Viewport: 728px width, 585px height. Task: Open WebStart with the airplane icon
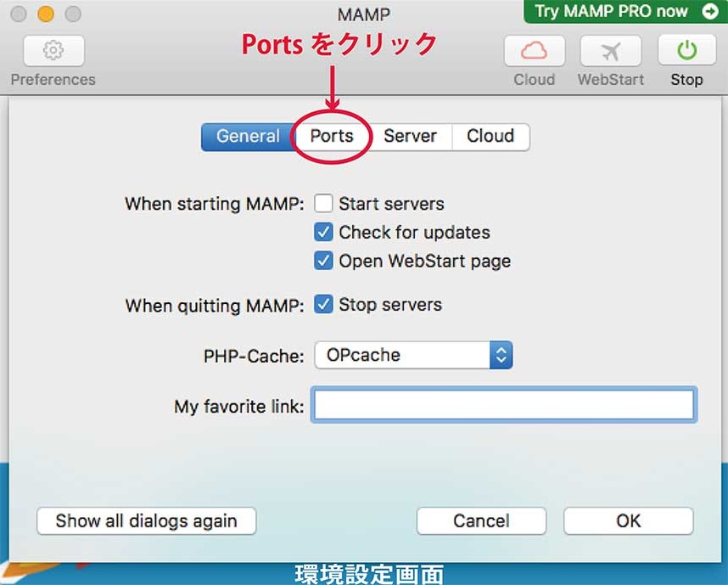click(610, 51)
